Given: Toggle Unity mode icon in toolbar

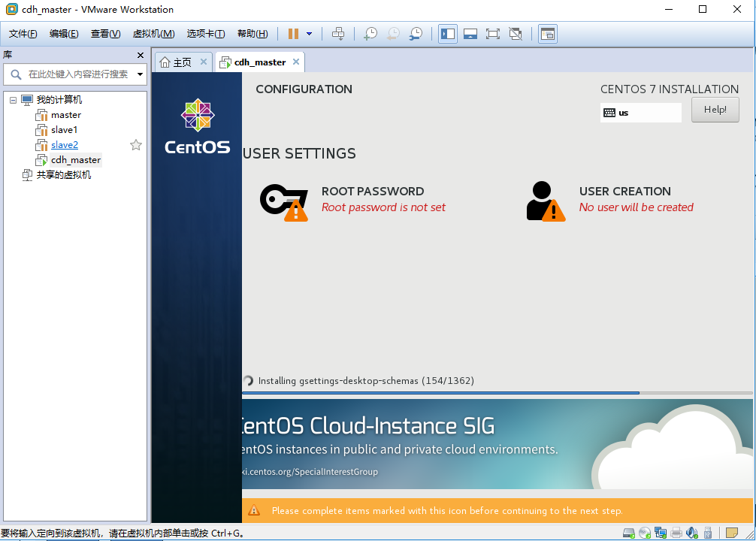Looking at the screenshot, I should [516, 34].
